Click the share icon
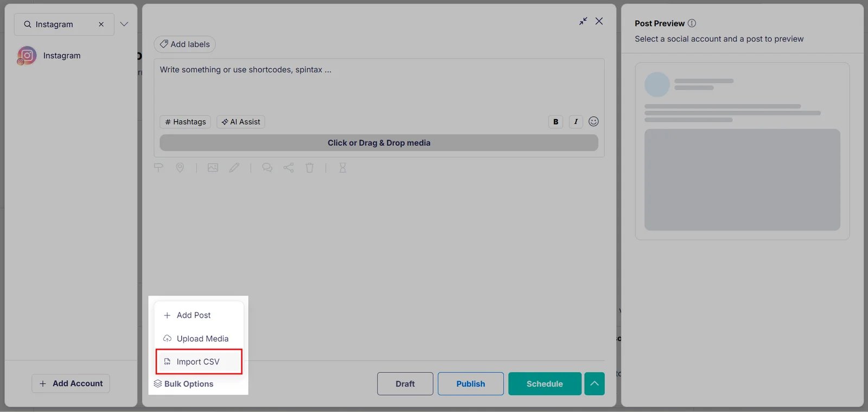Image resolution: width=868 pixels, height=412 pixels. pyautogui.click(x=289, y=168)
